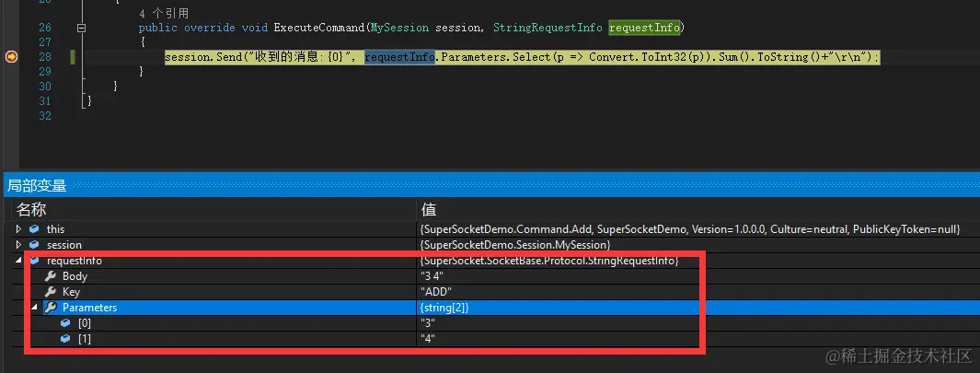Image resolution: width=980 pixels, height=373 pixels.
Task: Click the MySession type in the signature
Action: point(400,28)
